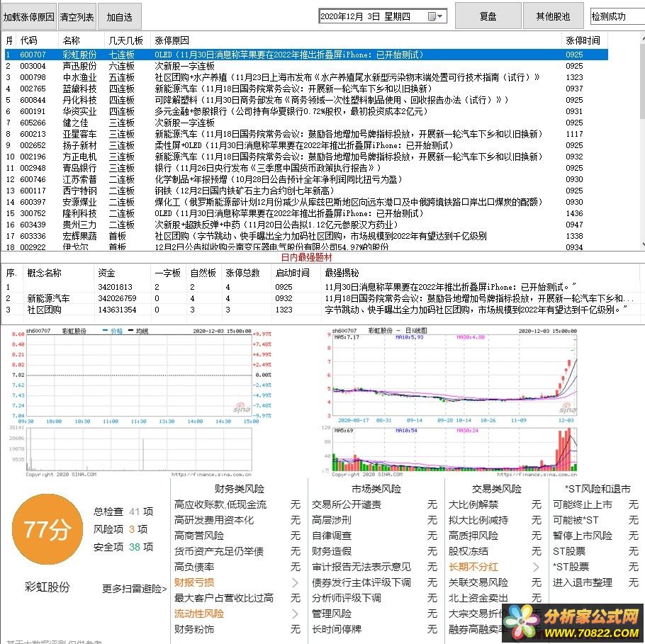This screenshot has width=645, height=644.
Task: Click the 34201813 capital value
Action: point(115,287)
